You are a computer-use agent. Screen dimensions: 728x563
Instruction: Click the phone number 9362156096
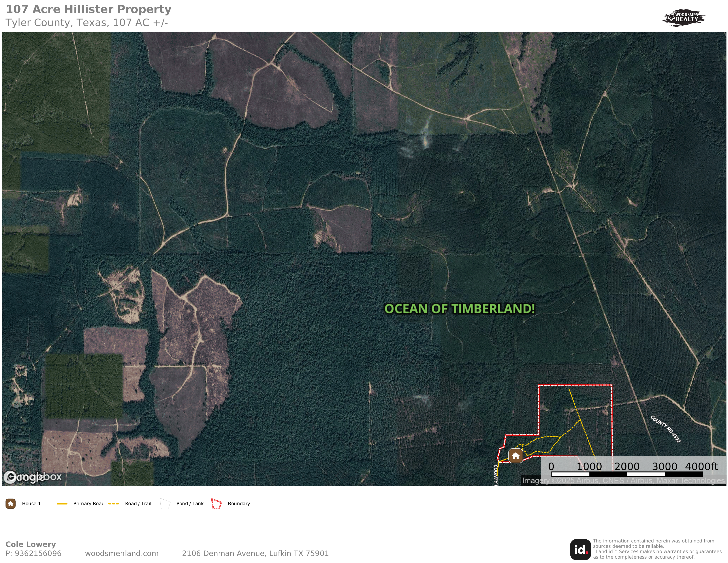38,553
